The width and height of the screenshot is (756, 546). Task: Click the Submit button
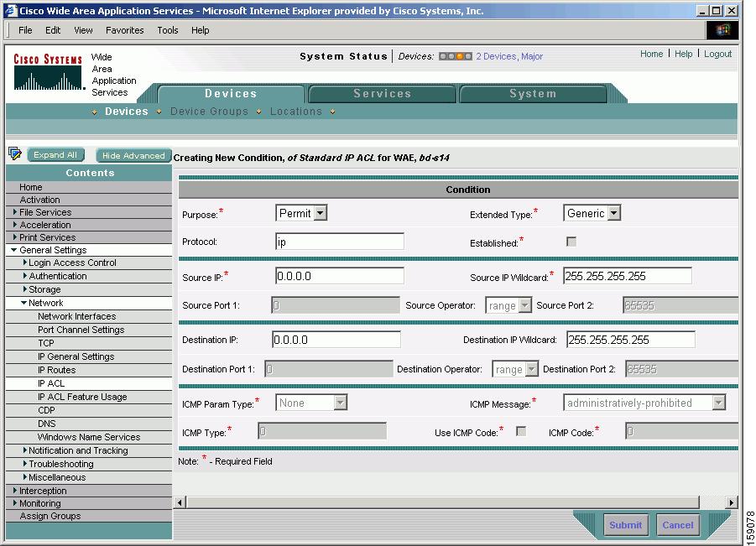pyautogui.click(x=625, y=525)
